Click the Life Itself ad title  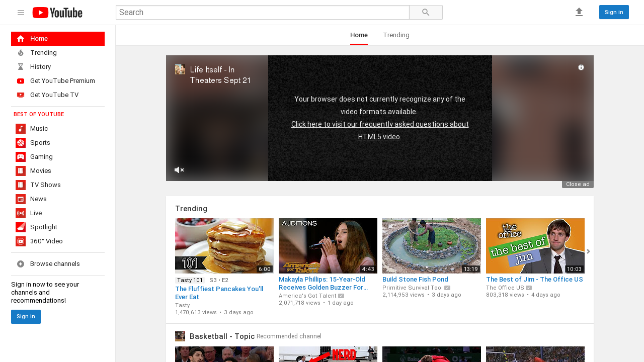point(220,75)
